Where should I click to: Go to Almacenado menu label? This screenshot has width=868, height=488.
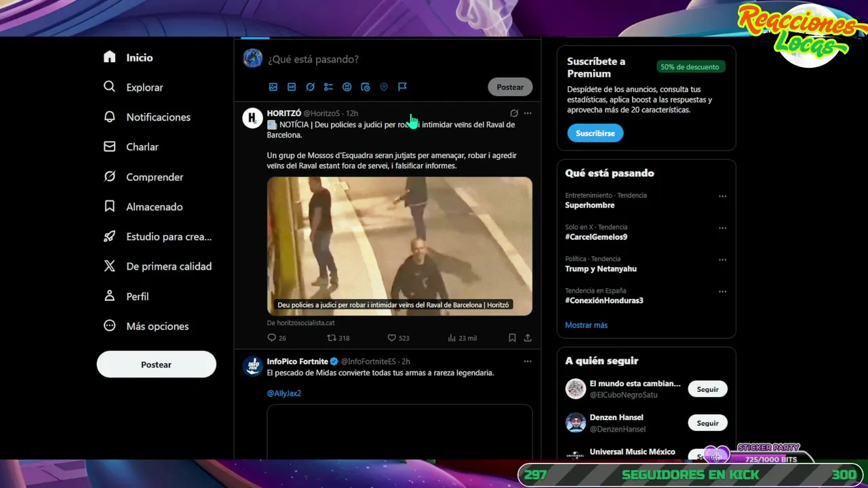coord(155,207)
